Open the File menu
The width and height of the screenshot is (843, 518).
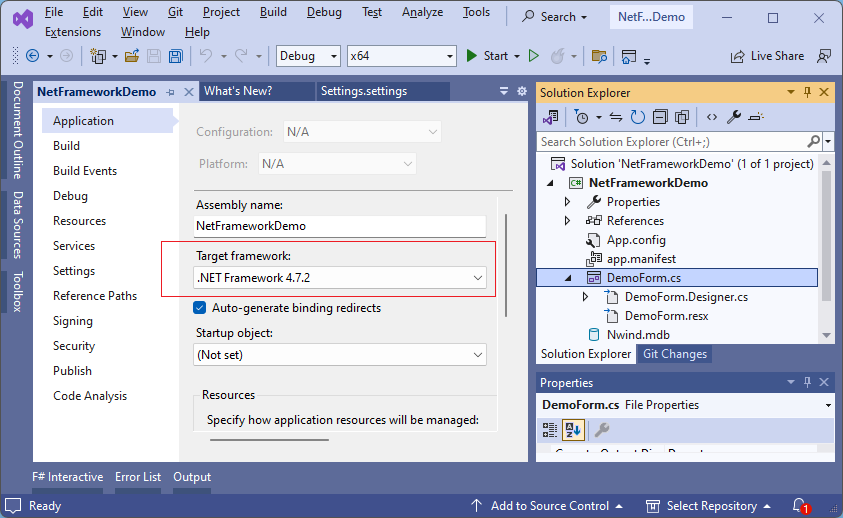[x=54, y=12]
